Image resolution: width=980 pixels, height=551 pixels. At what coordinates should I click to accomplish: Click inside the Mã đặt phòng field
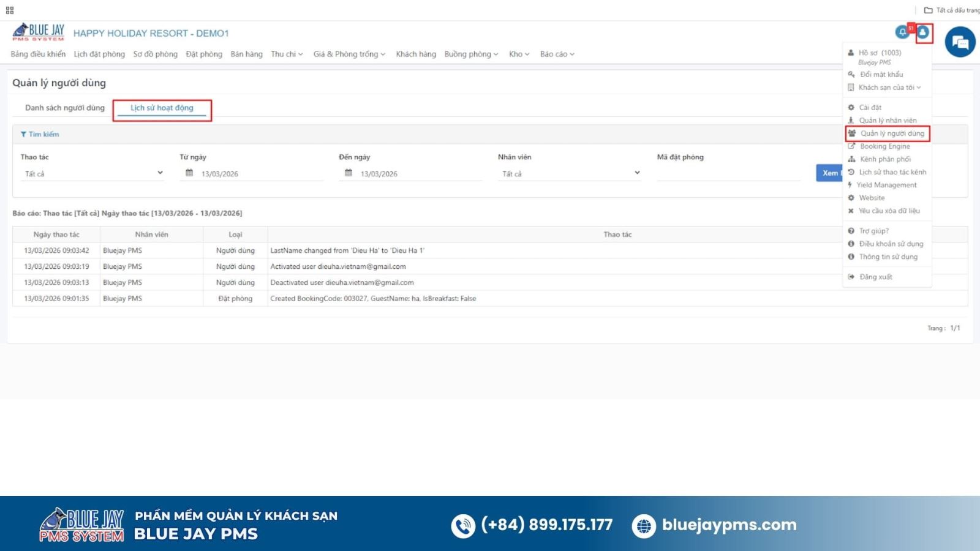coord(728,173)
